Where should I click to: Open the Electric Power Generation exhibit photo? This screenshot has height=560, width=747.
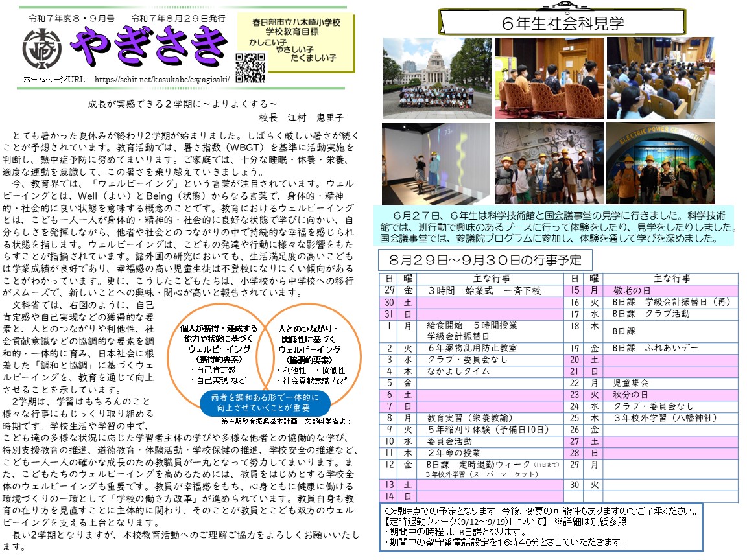click(660, 163)
